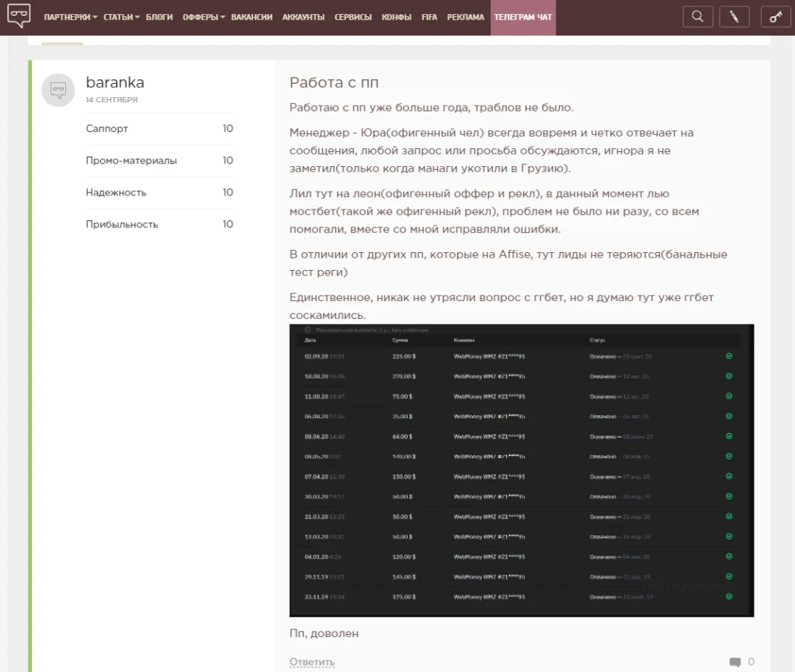
Task: Expand the СТАТЬИ dropdown menu
Action: [x=121, y=17]
